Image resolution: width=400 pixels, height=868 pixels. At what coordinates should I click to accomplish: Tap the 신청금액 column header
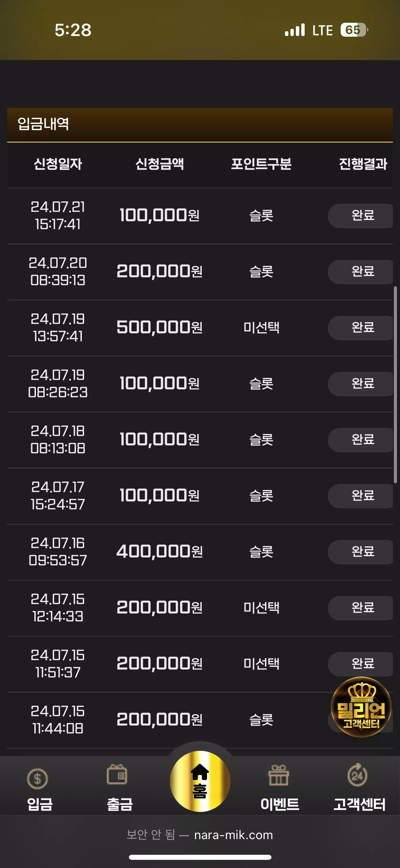pos(160,164)
